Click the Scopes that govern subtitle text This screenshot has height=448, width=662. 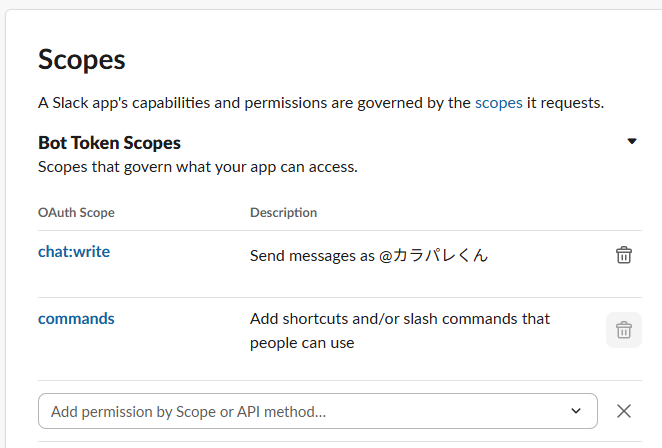pyautogui.click(x=197, y=166)
